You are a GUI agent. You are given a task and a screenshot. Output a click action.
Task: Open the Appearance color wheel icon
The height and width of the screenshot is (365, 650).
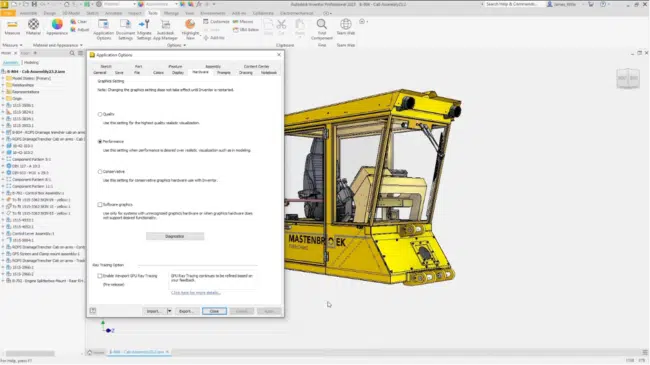[57, 24]
